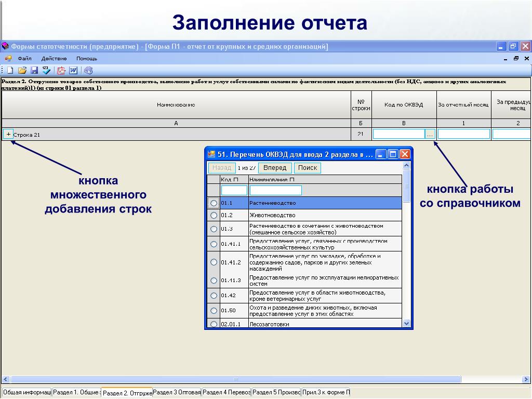
Task: Switch to the Общая информация tab
Action: [26, 392]
